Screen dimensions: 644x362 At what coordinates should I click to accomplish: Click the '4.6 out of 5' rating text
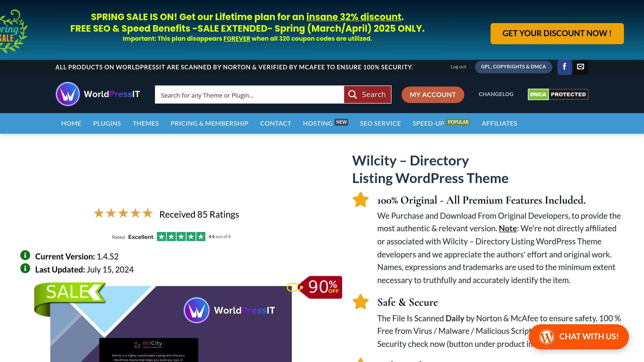[x=219, y=237]
